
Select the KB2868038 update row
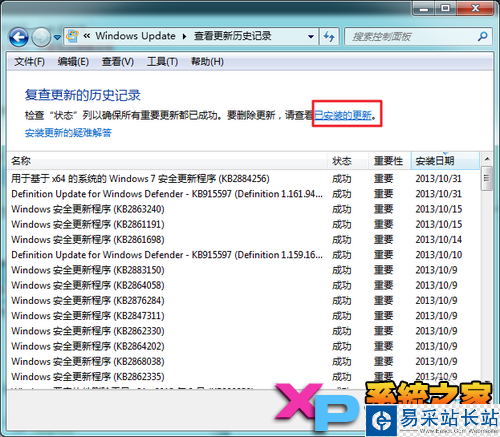[244, 361]
